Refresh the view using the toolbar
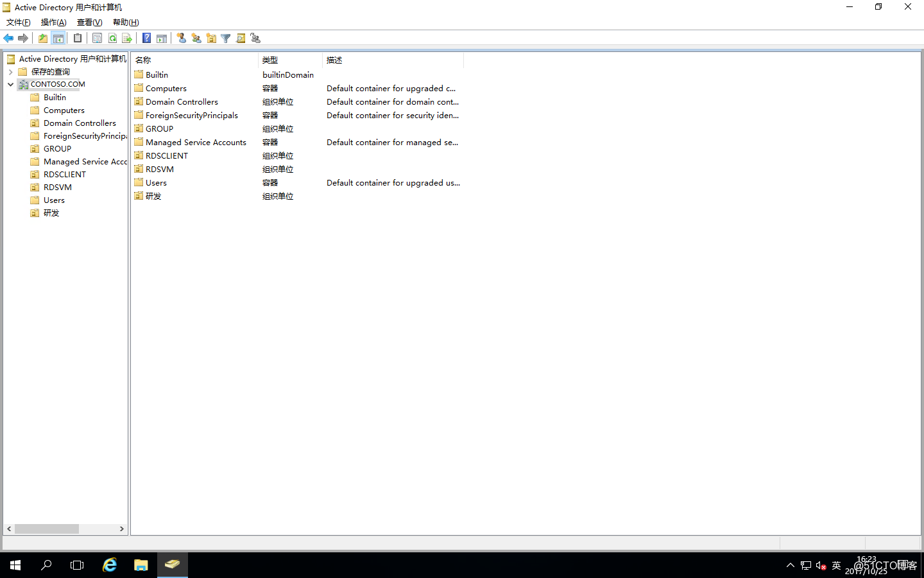This screenshot has height=578, width=924. coord(112,39)
